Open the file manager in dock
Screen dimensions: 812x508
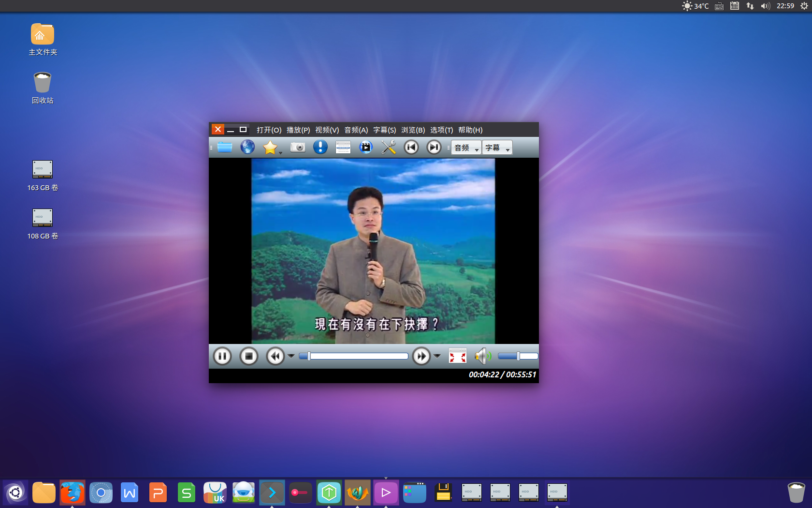(x=44, y=493)
